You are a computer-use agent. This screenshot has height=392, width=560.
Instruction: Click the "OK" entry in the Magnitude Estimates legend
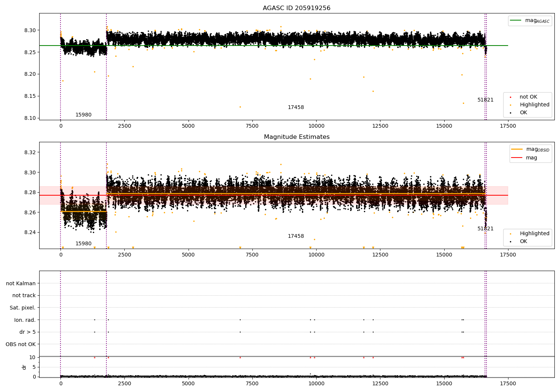coord(519,242)
